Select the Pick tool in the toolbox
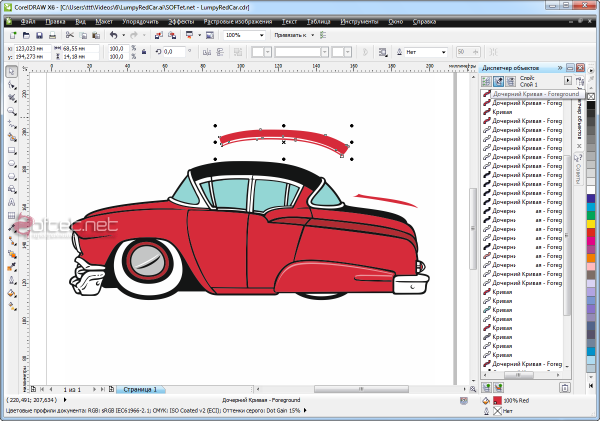The width and height of the screenshot is (600, 421). point(10,71)
